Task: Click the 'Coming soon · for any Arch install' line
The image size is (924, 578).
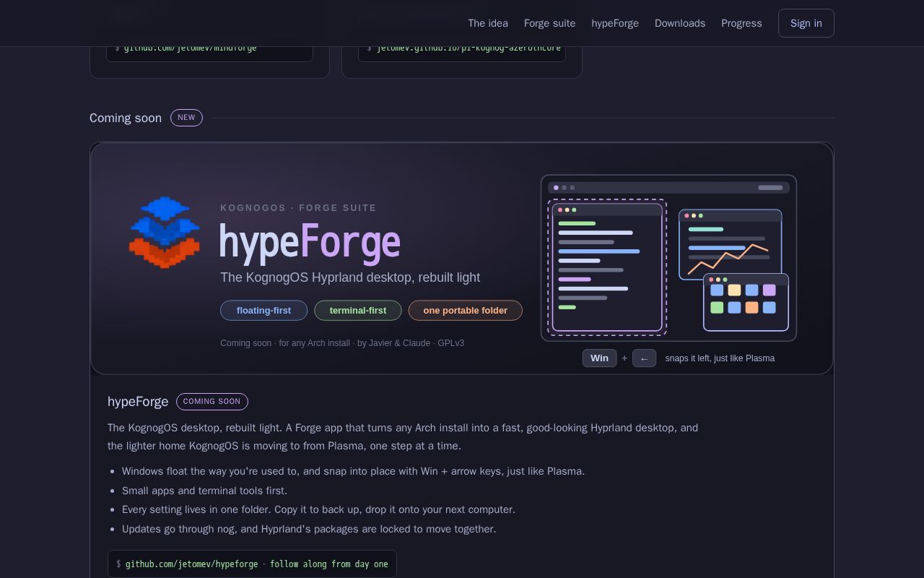Action: click(x=342, y=343)
